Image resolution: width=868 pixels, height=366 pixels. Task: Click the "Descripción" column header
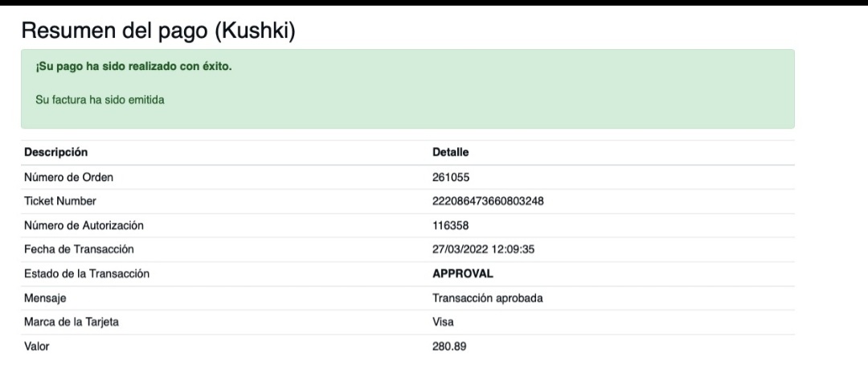click(x=56, y=152)
